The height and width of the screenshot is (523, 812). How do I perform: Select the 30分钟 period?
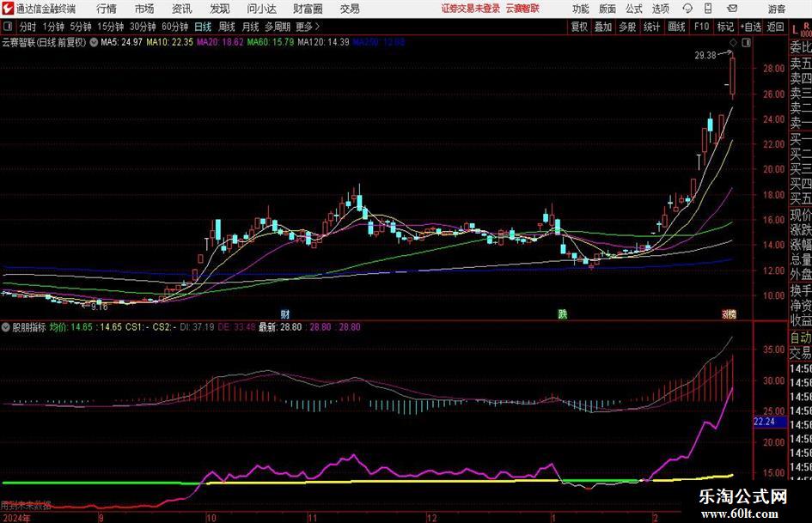click(x=143, y=27)
